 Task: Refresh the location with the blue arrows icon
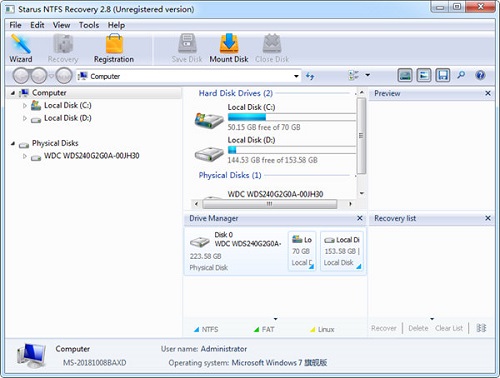pos(310,76)
